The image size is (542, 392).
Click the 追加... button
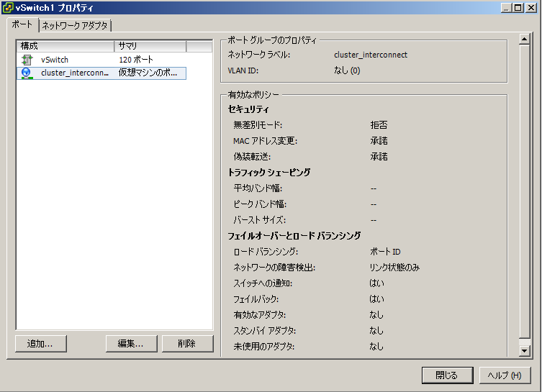pyautogui.click(x=41, y=344)
